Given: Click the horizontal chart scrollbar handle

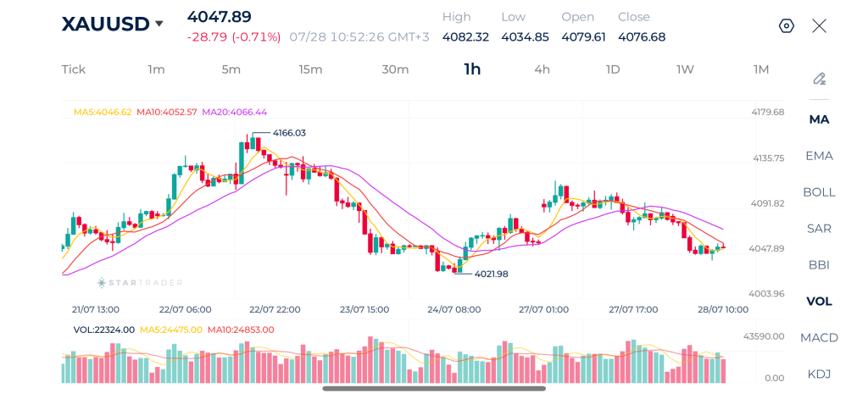Looking at the screenshot, I should [x=434, y=389].
